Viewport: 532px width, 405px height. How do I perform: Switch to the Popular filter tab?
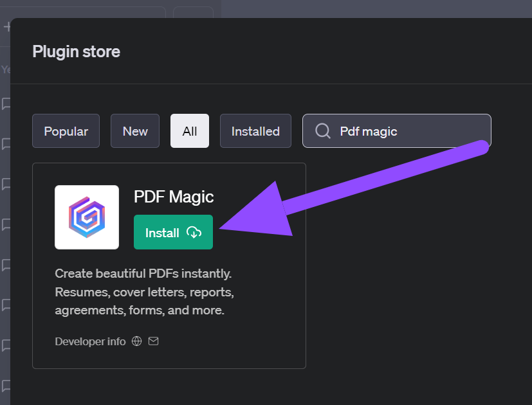(x=66, y=131)
